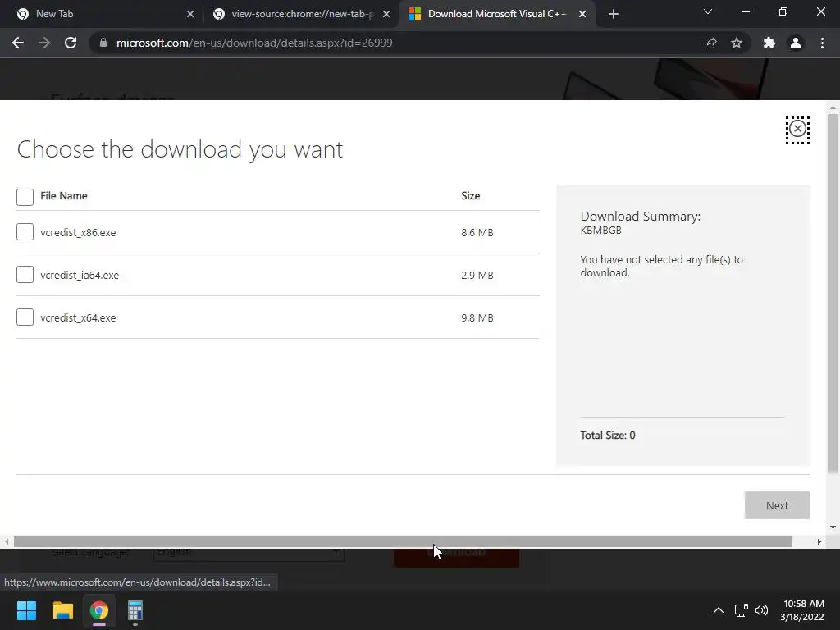
Task: Check the vcredist_x86.exe checkbox
Action: tap(25, 232)
